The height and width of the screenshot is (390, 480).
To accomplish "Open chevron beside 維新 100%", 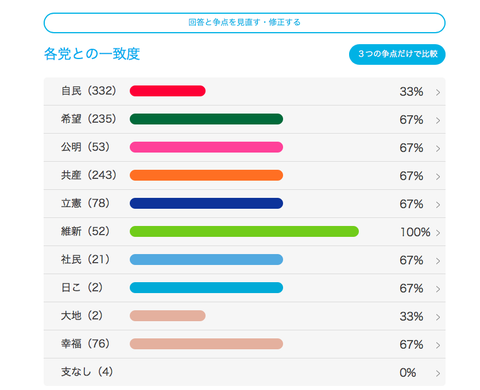I will point(438,233).
